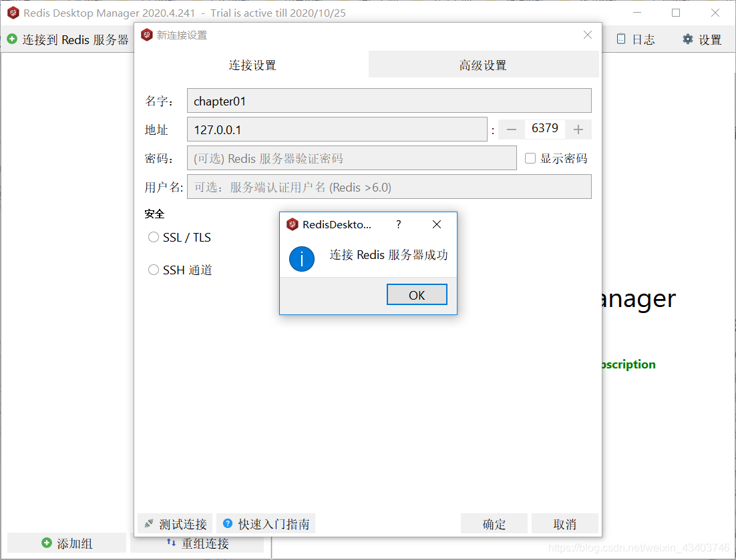
Task: Cancel the dialog with 取消
Action: click(564, 523)
